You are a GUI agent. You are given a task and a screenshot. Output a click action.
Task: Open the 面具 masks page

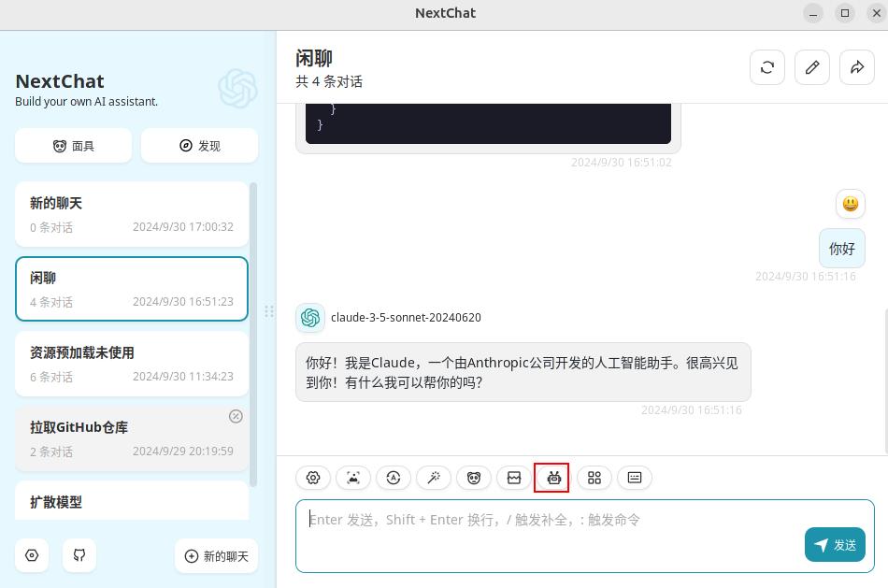tap(74, 146)
